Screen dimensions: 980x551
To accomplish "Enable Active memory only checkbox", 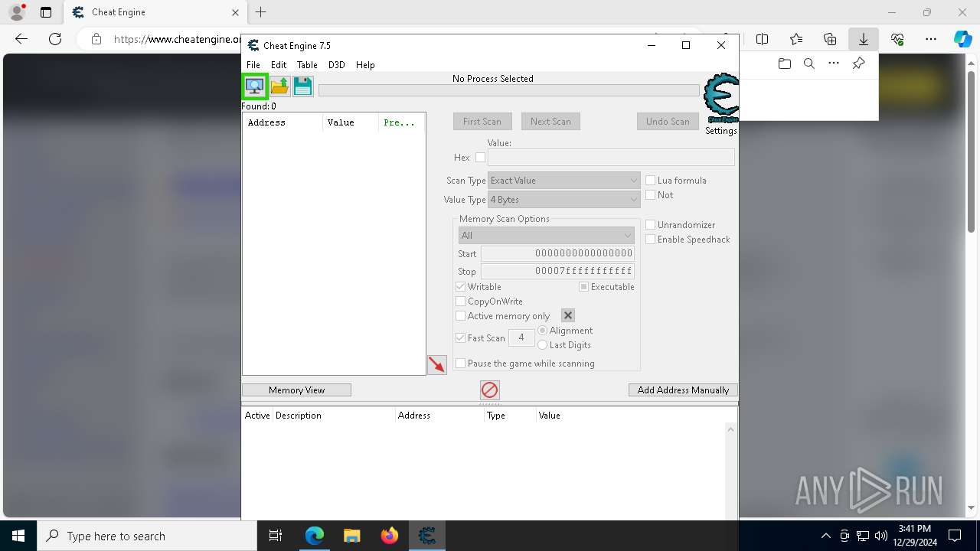I will pos(460,316).
